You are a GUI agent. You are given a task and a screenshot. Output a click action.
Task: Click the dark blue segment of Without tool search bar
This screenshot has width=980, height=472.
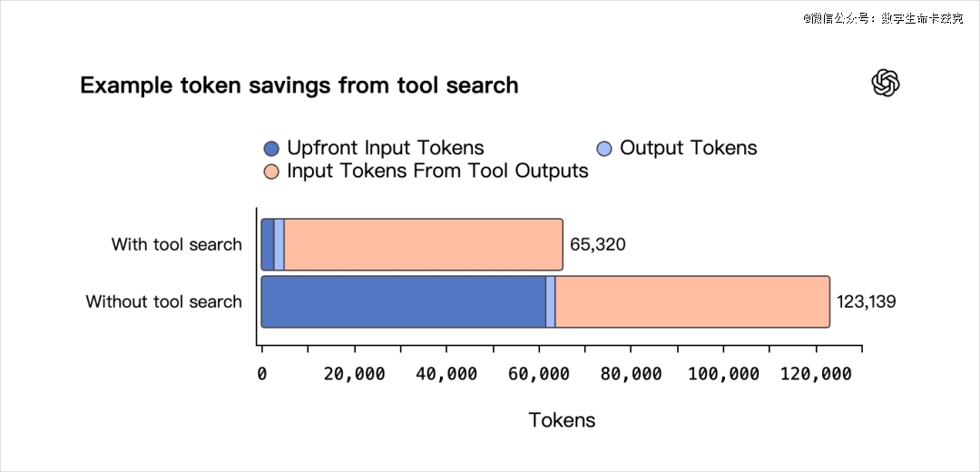click(403, 301)
